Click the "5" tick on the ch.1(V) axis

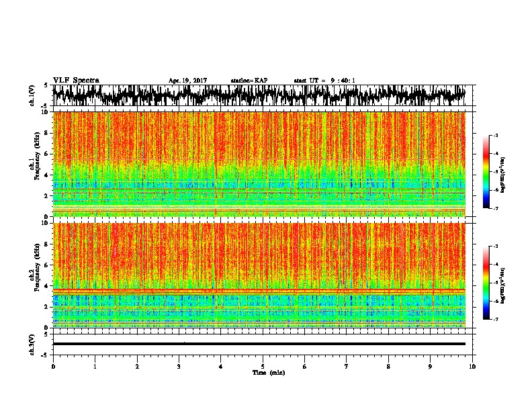[x=46, y=86]
